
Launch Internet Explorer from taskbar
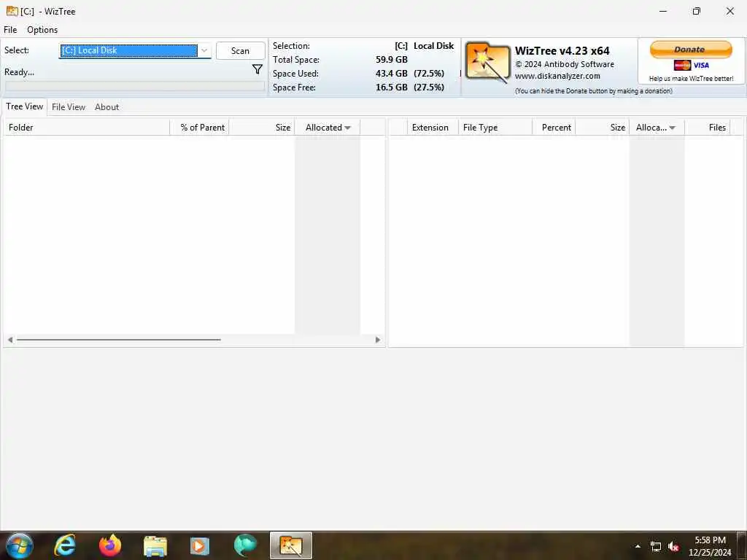(x=65, y=545)
